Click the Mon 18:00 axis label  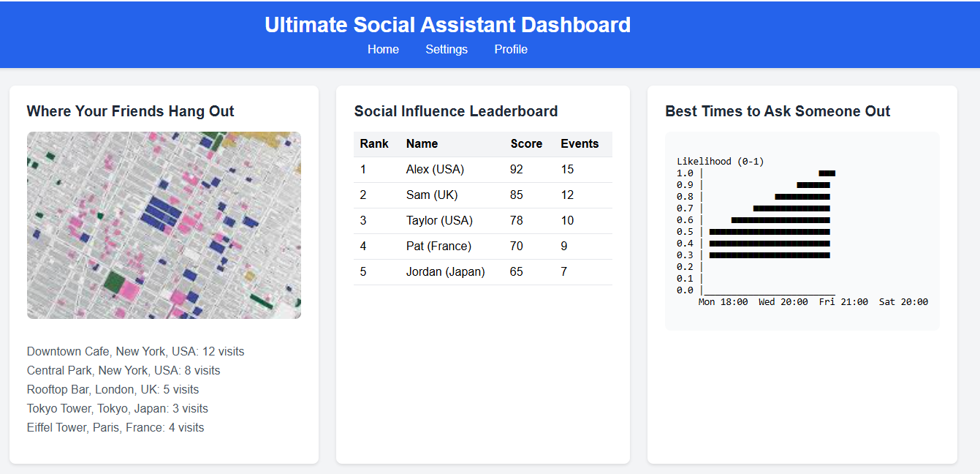pyautogui.click(x=723, y=301)
